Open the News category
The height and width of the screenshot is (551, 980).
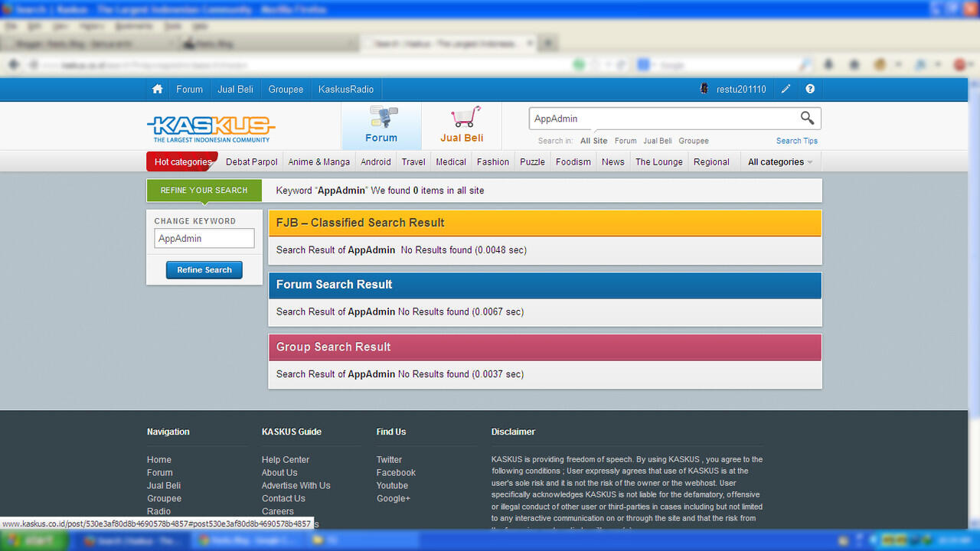point(613,162)
